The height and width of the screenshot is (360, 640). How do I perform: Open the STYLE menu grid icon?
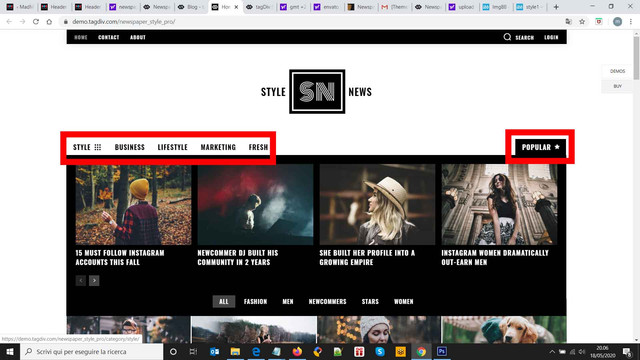pos(98,147)
